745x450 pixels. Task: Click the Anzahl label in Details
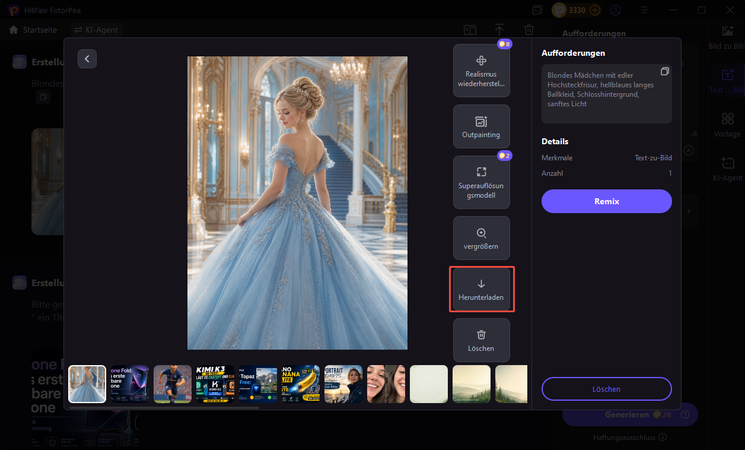pos(552,173)
